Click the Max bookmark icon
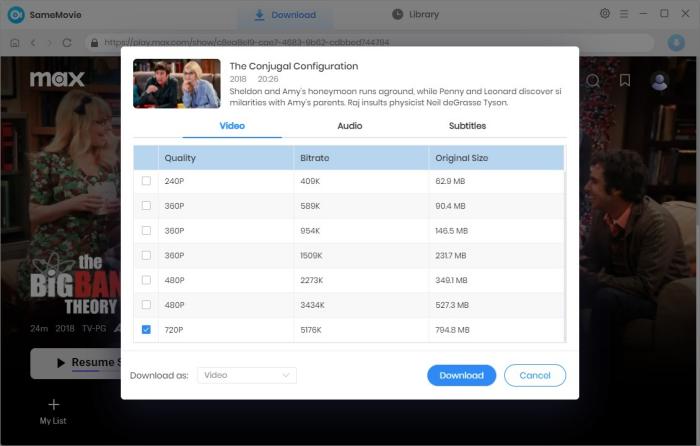 [625, 81]
